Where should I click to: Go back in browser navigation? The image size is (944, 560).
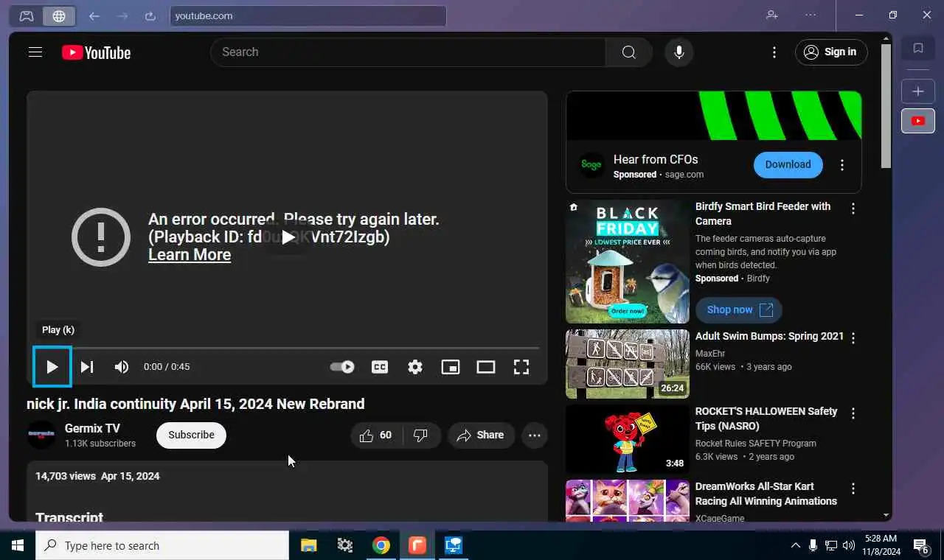pyautogui.click(x=94, y=15)
